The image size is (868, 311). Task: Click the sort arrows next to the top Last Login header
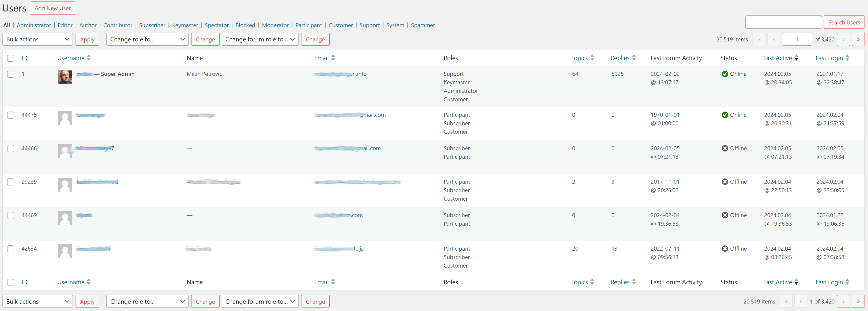847,58
